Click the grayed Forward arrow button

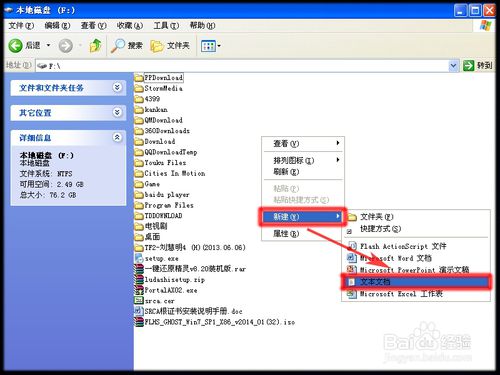pos(66,45)
